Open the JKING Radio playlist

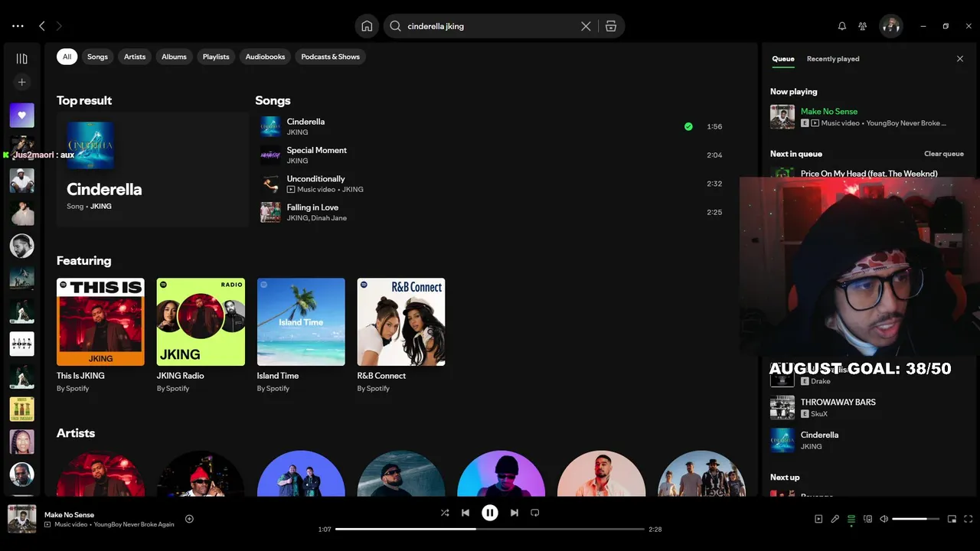201,335
